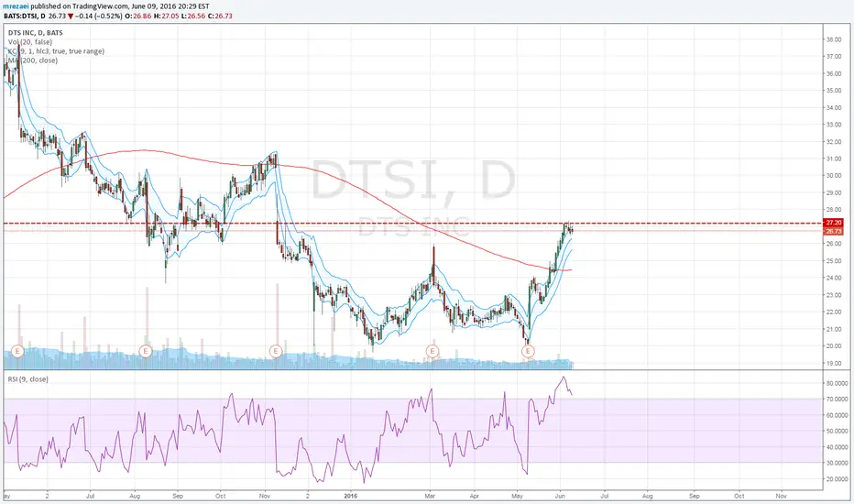Viewport: 854px width, 504px height.
Task: Select the BATS:DTSI, D symbol header
Action: [x=25, y=16]
